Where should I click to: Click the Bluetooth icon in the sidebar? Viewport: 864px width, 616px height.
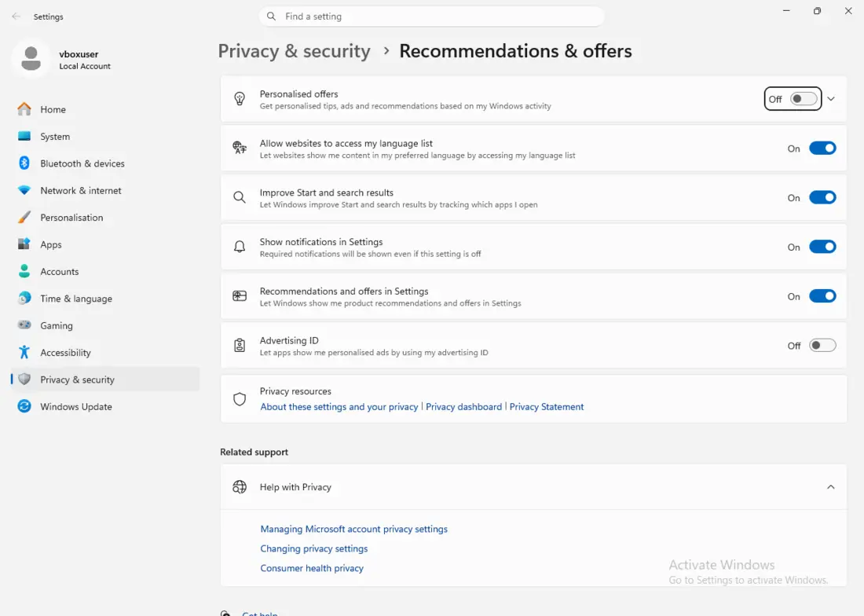click(x=24, y=163)
